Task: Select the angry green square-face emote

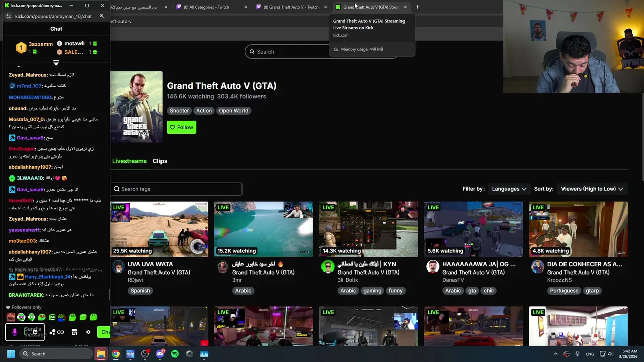Action: 52,317
